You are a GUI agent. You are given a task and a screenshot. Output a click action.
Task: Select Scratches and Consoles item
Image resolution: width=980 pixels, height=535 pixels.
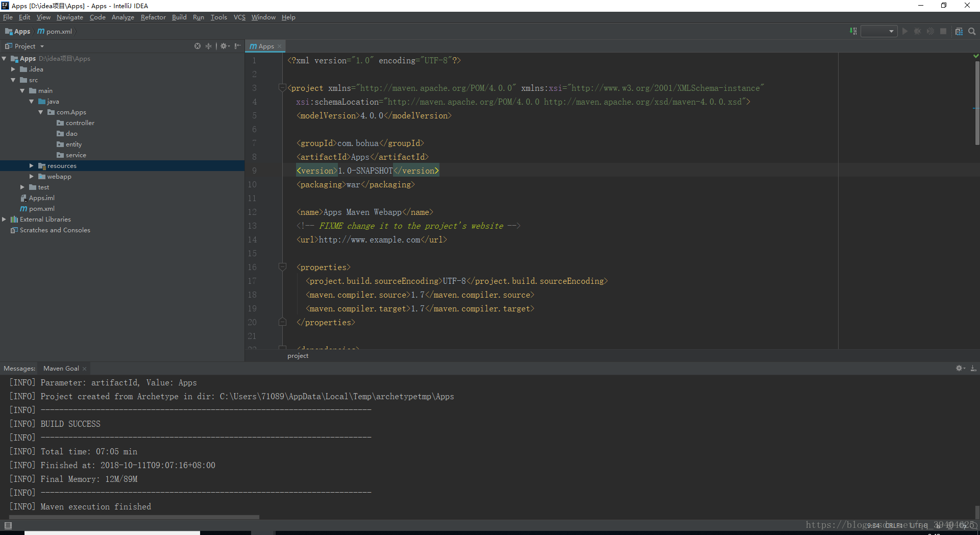(x=50, y=230)
